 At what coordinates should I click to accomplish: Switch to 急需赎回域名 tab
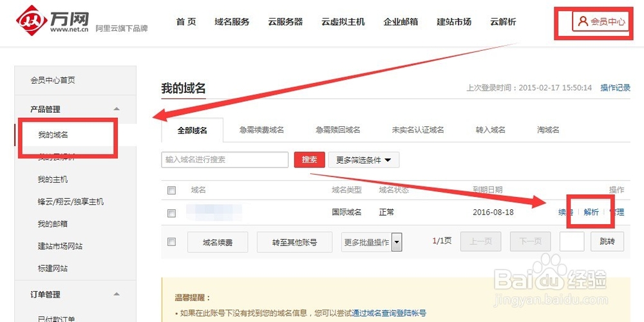[337, 130]
